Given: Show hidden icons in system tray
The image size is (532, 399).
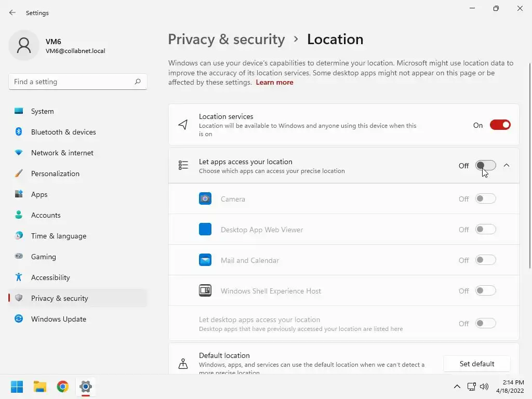Looking at the screenshot, I should pos(457,387).
